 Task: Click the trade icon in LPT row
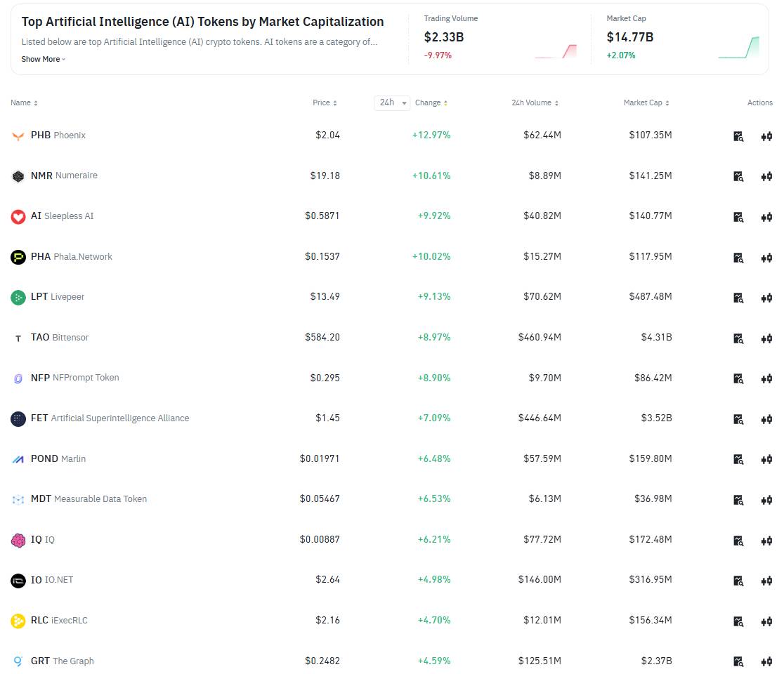[766, 298]
